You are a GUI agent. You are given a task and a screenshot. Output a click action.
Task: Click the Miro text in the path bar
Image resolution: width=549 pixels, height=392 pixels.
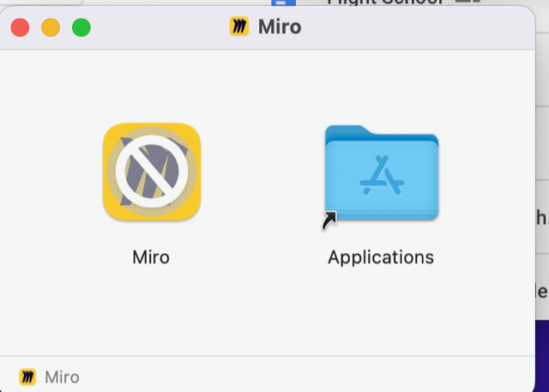click(x=62, y=377)
